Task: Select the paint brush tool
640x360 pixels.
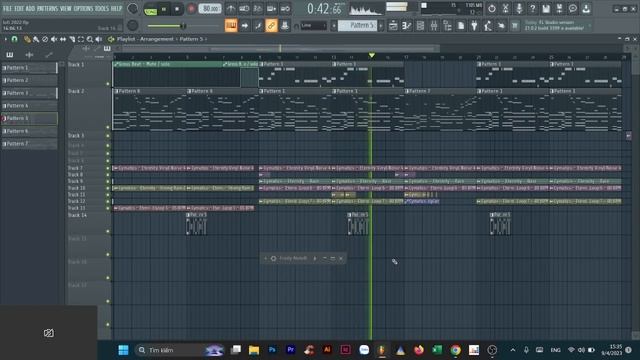Action: point(36,39)
